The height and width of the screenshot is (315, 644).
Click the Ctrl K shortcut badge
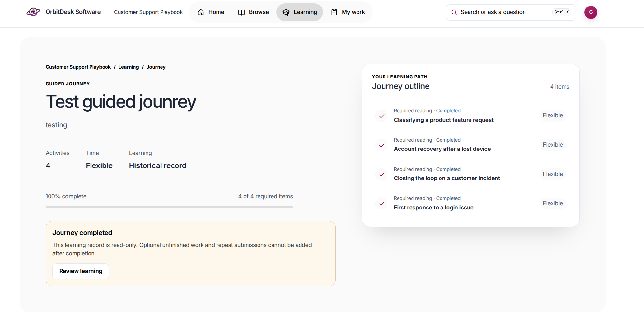(x=562, y=12)
